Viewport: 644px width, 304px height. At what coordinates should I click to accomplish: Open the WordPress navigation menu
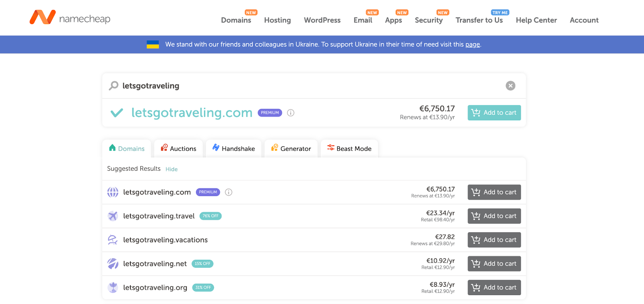322,20
